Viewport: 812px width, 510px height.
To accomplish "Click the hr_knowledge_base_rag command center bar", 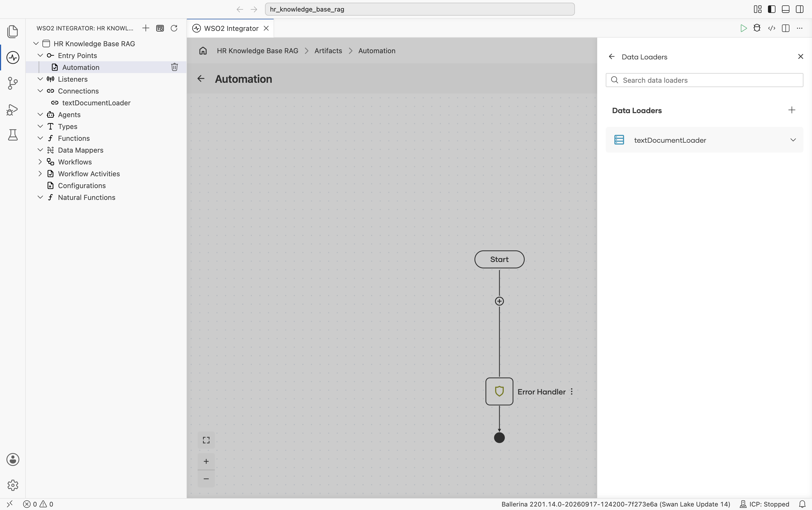I will 419,9.
